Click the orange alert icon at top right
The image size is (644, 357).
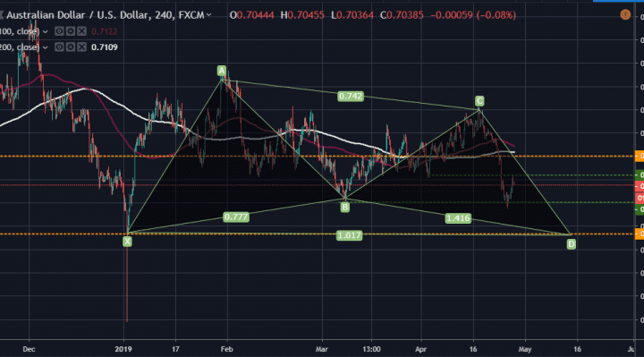(x=625, y=15)
